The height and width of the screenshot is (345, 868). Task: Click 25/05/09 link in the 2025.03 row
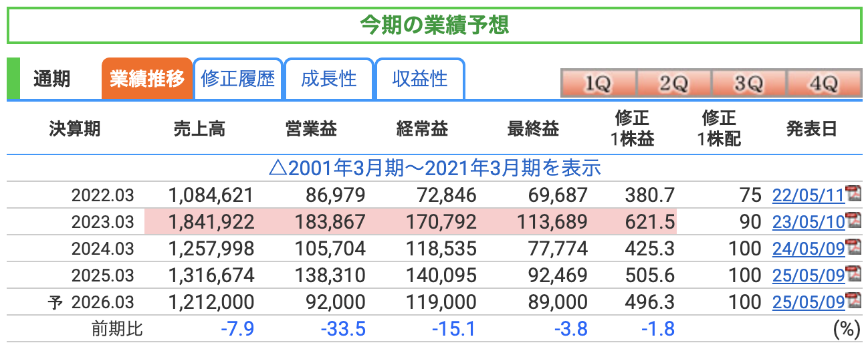tap(808, 275)
